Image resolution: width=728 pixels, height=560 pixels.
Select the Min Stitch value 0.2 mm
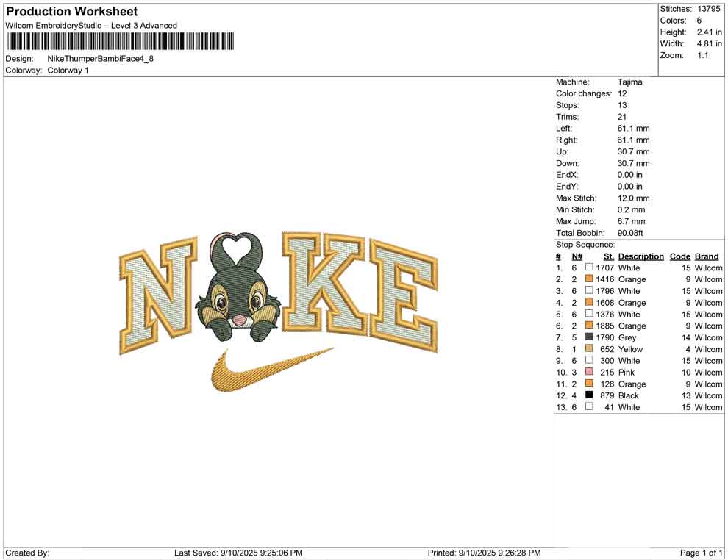[632, 209]
